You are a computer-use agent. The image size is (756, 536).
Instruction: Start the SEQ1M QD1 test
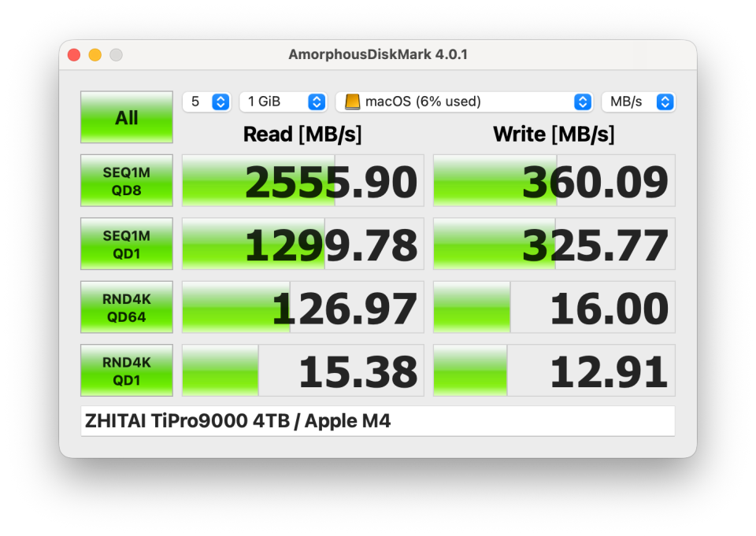pyautogui.click(x=126, y=244)
